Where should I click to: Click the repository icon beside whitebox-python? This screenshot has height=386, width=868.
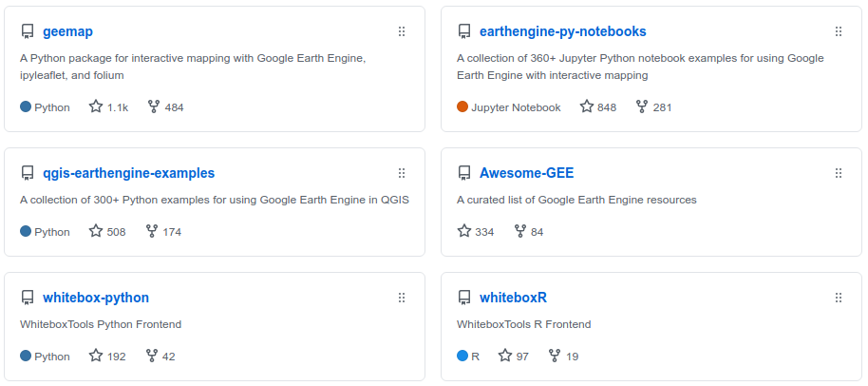click(x=28, y=299)
